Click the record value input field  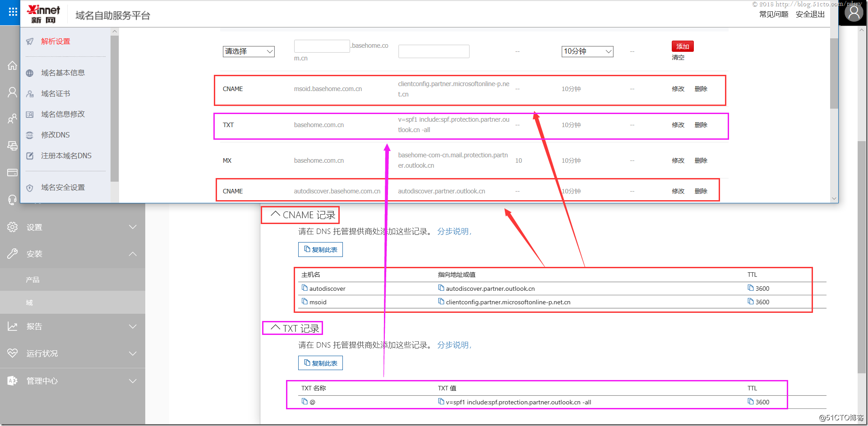434,51
